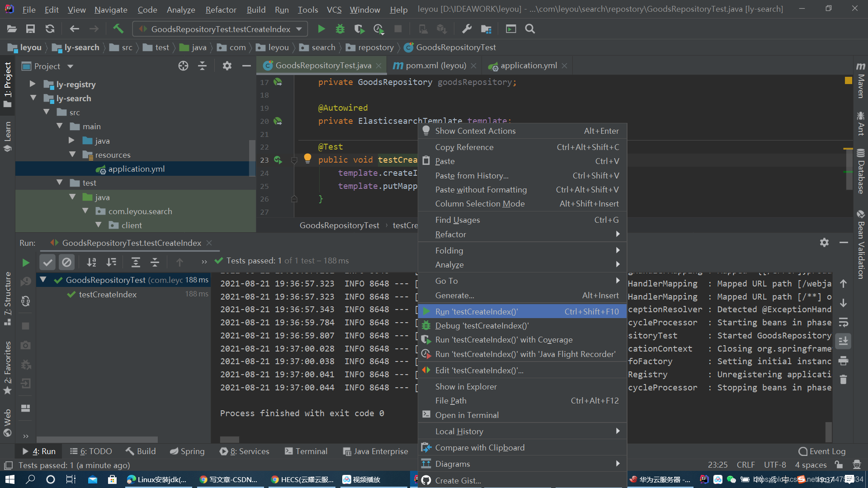
Task: Click the green Run button in the toolbar
Action: pos(321,29)
